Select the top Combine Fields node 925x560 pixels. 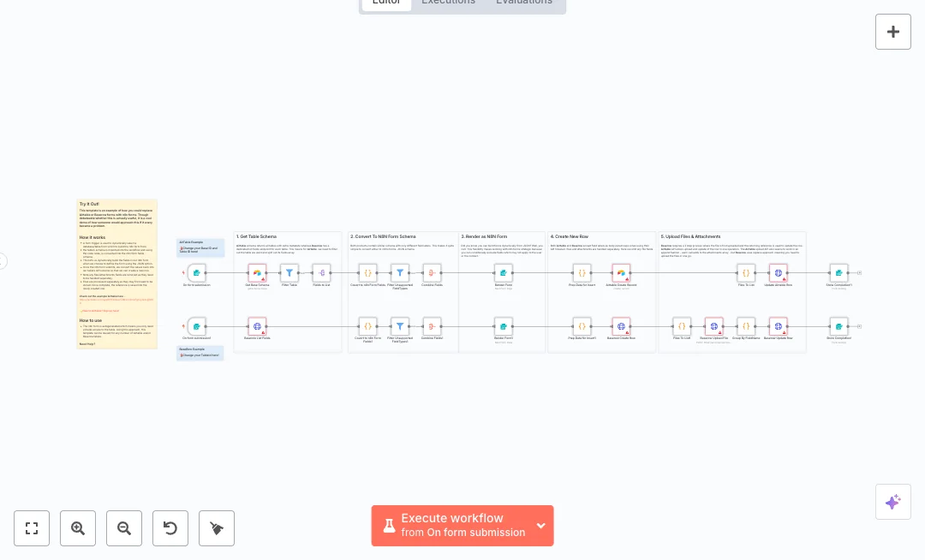[432, 273]
